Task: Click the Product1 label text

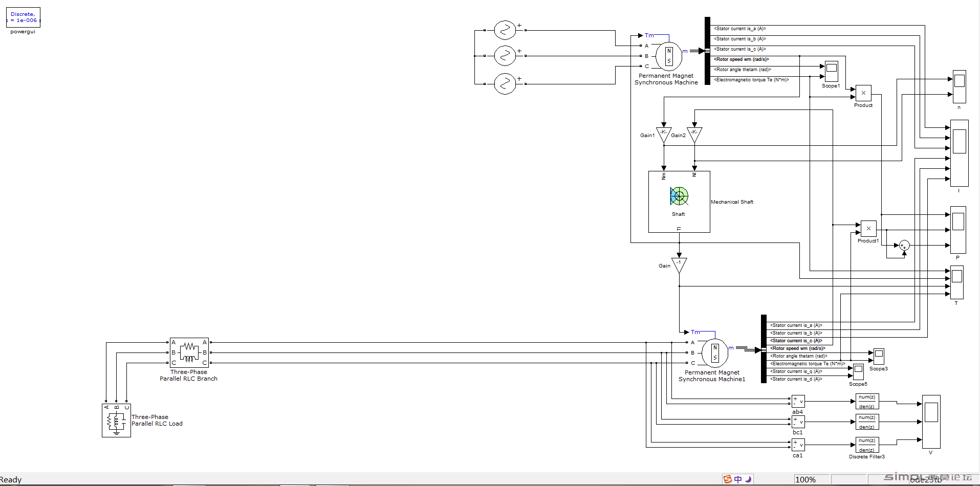Action: tap(868, 241)
